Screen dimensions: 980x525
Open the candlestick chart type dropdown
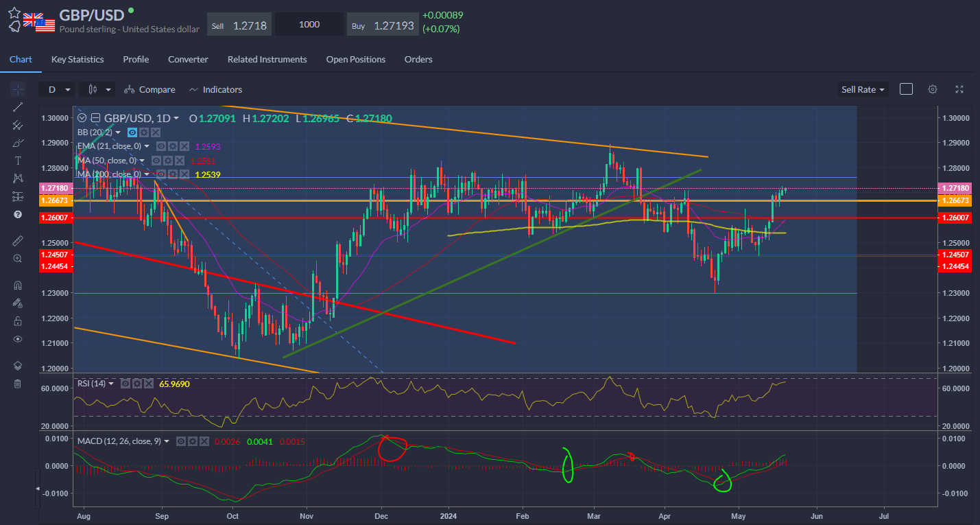pos(99,89)
